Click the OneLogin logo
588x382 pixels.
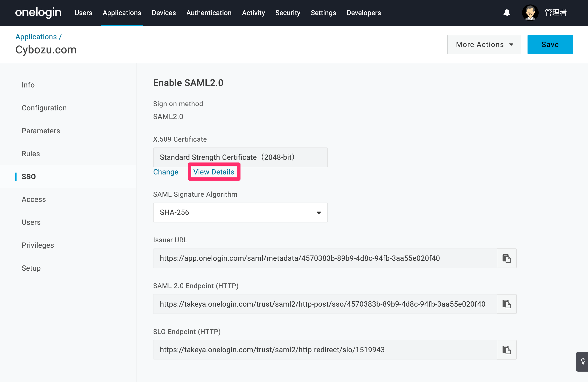pos(38,12)
